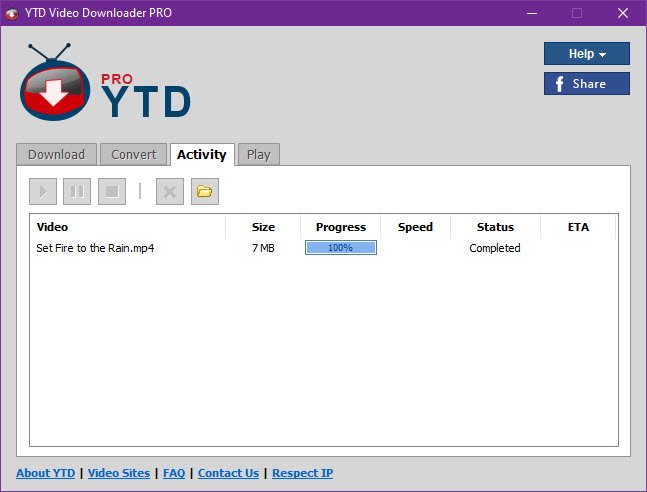Image resolution: width=647 pixels, height=492 pixels.
Task: Click the 7 MB size cell
Action: tap(263, 248)
